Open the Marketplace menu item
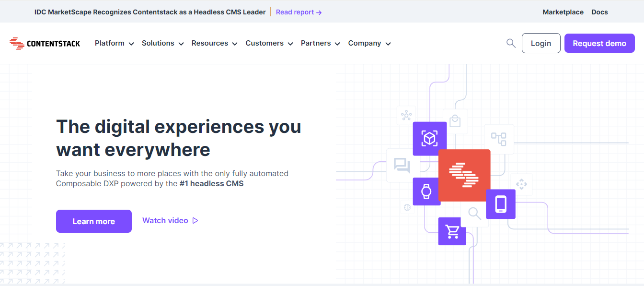 pyautogui.click(x=563, y=12)
